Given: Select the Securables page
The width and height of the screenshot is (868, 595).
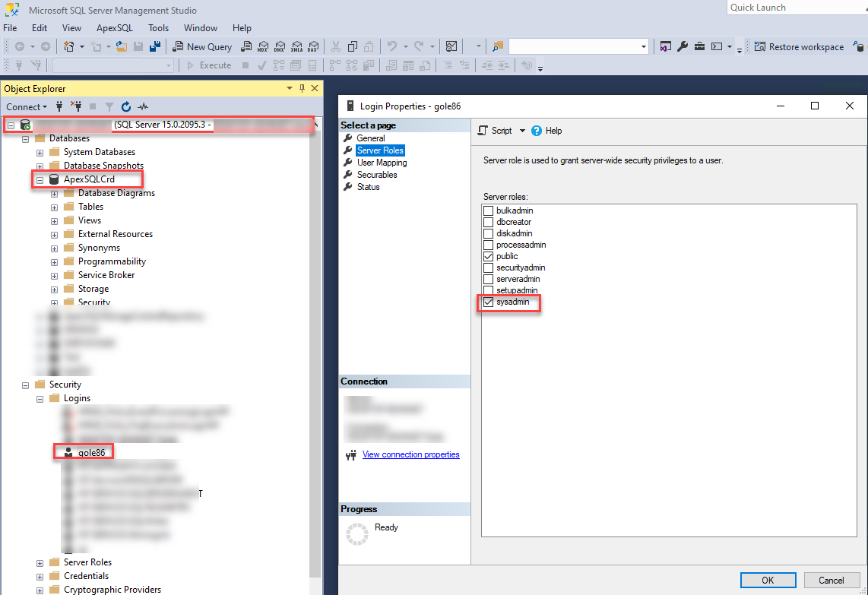Looking at the screenshot, I should click(x=377, y=175).
